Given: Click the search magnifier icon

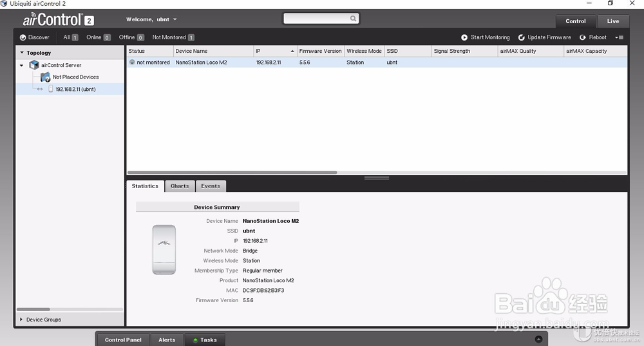Looking at the screenshot, I should 353,19.
